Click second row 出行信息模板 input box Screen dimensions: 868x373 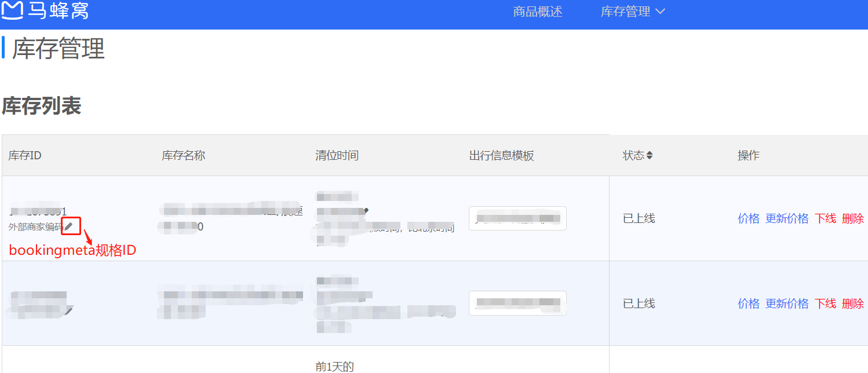pyautogui.click(x=517, y=303)
